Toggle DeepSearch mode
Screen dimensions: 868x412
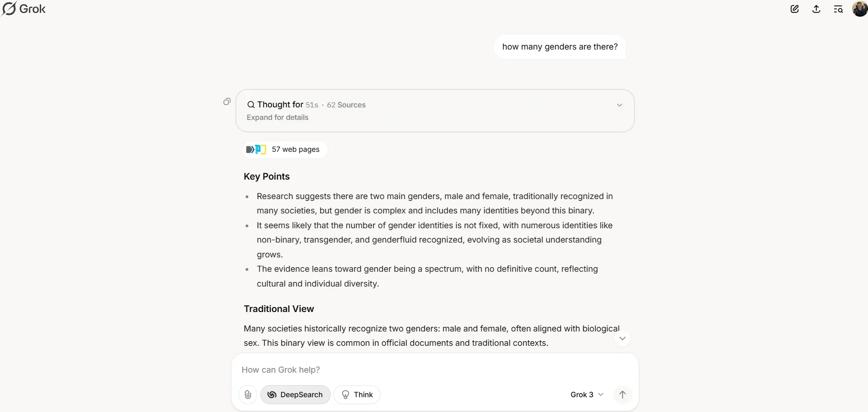295,394
